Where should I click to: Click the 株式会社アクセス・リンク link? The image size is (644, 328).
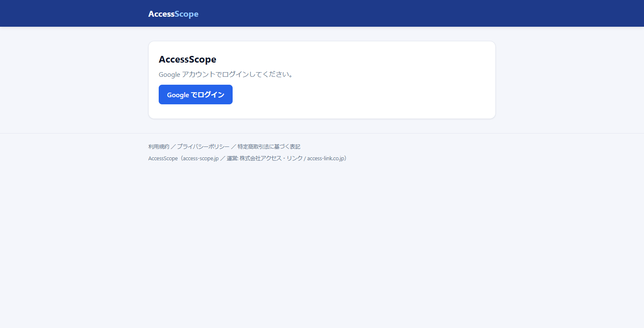point(271,158)
